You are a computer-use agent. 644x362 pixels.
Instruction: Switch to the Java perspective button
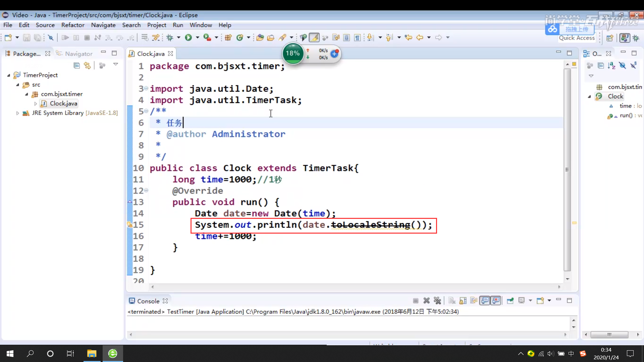pyautogui.click(x=625, y=38)
